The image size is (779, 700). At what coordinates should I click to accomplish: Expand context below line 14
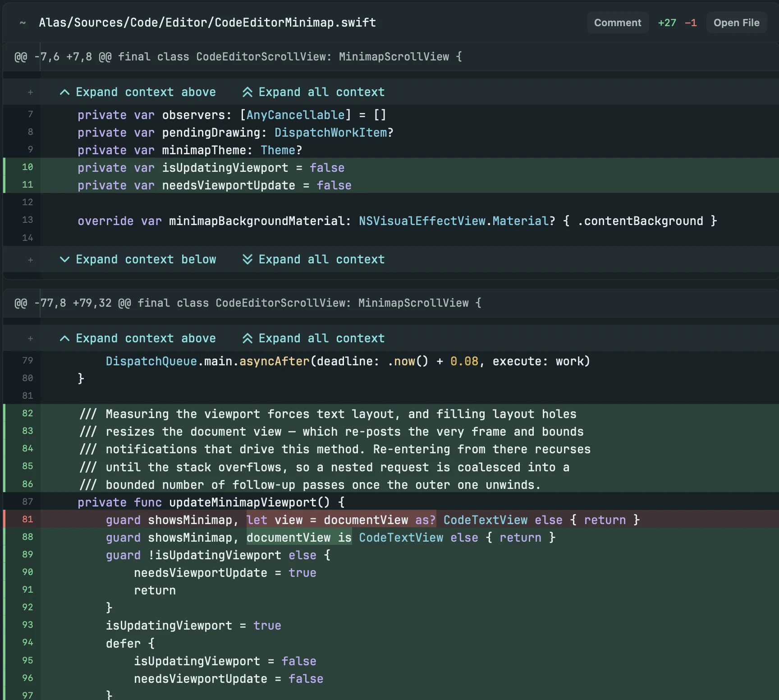point(138,259)
